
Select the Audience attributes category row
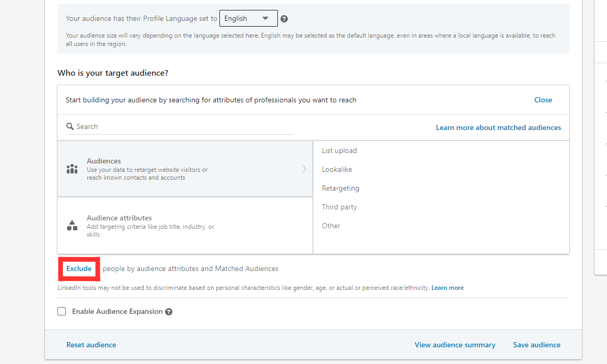pos(185,226)
